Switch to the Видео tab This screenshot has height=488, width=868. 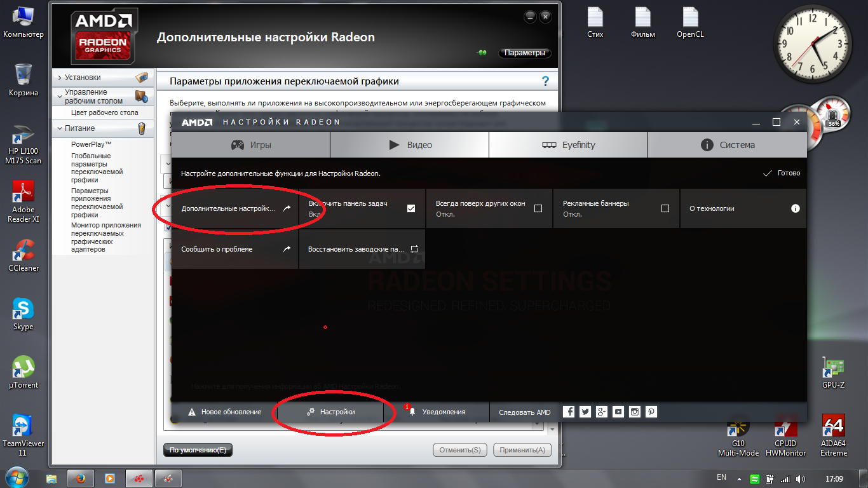pyautogui.click(x=410, y=145)
